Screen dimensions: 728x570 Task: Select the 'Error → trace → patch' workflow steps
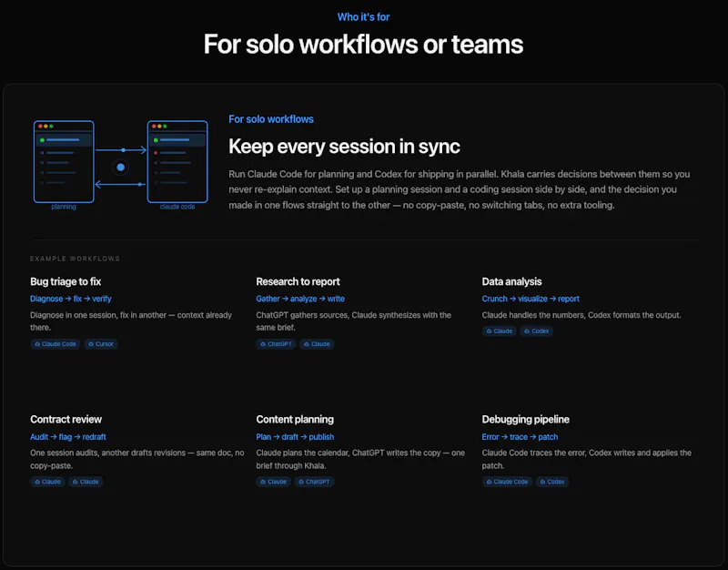[520, 437]
